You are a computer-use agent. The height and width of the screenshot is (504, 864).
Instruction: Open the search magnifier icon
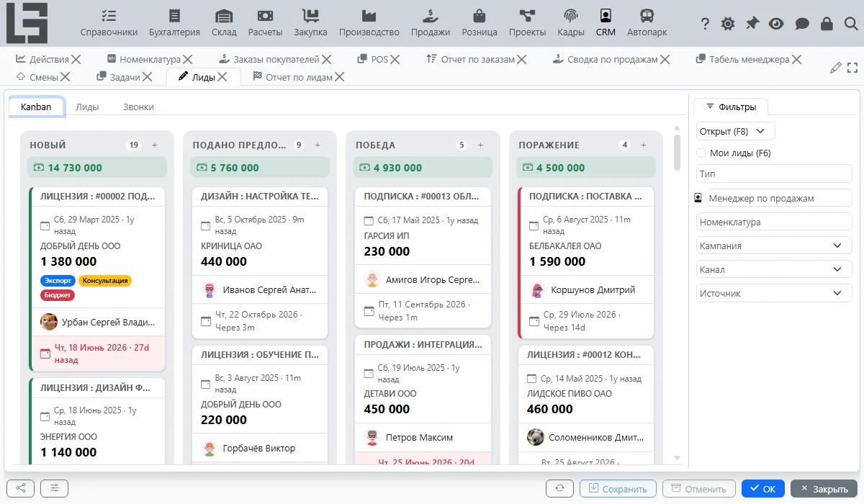851,24
